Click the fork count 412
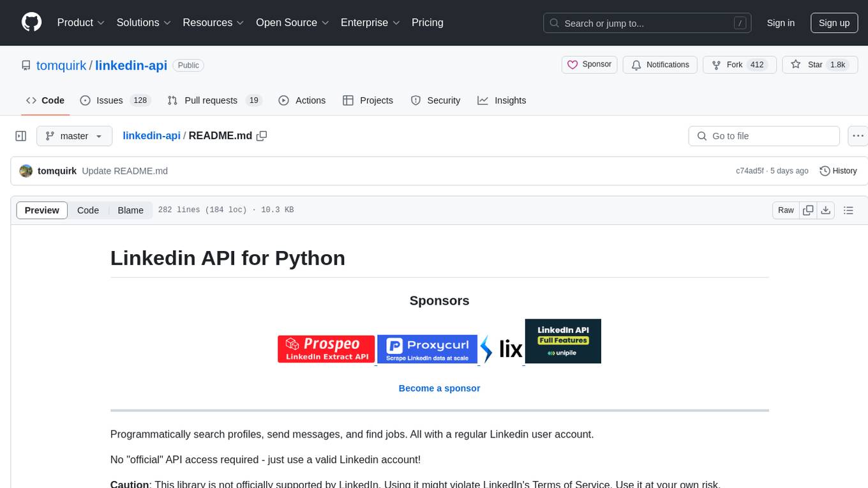The width and height of the screenshot is (868, 488). [758, 65]
